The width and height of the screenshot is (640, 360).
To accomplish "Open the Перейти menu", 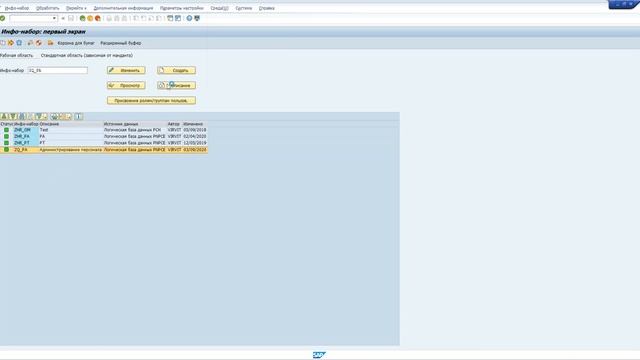I will pos(76,8).
